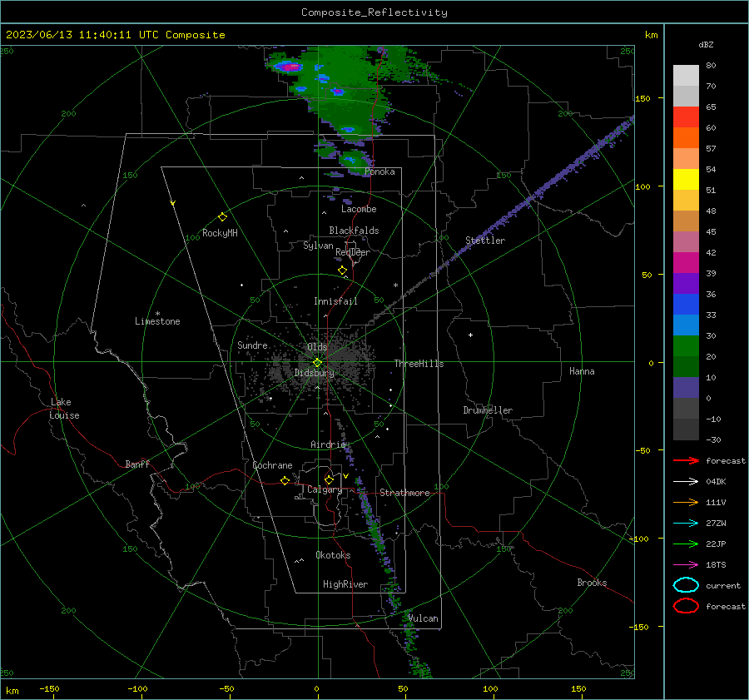
Task: Click the Calgary city label
Action: [x=325, y=489]
